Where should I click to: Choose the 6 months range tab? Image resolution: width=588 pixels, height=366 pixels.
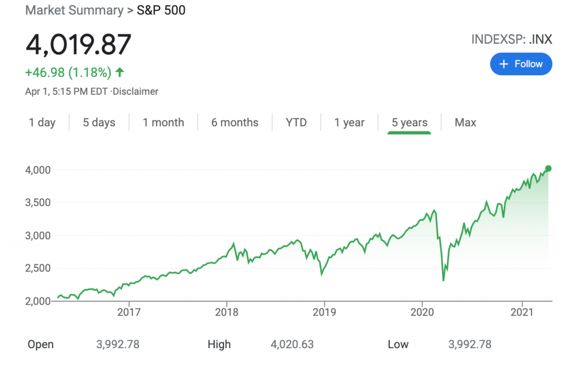click(x=235, y=122)
